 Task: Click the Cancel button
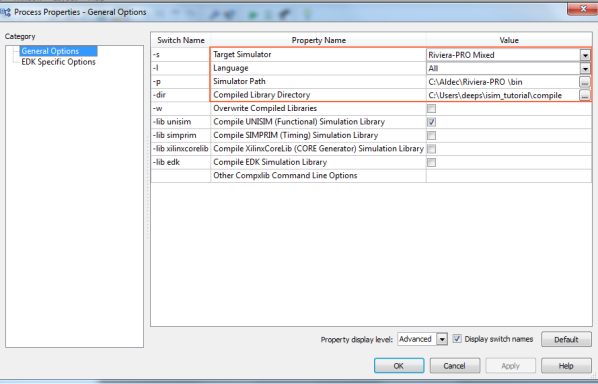click(x=455, y=366)
